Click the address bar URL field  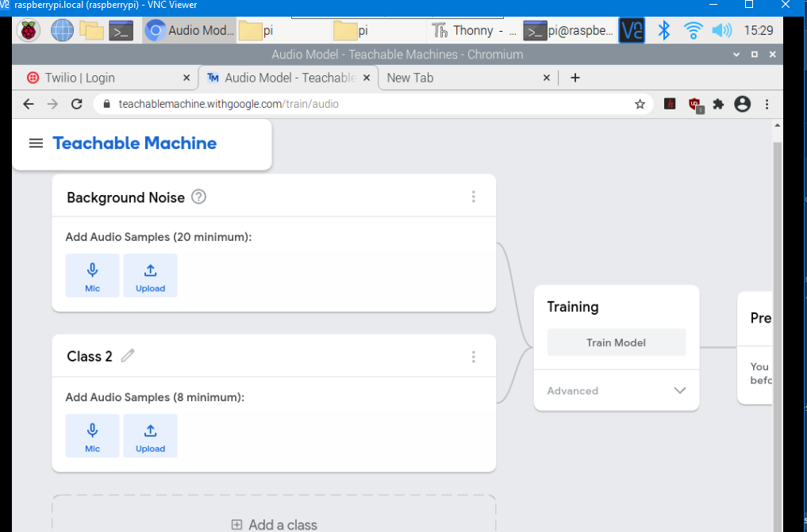[x=373, y=105]
